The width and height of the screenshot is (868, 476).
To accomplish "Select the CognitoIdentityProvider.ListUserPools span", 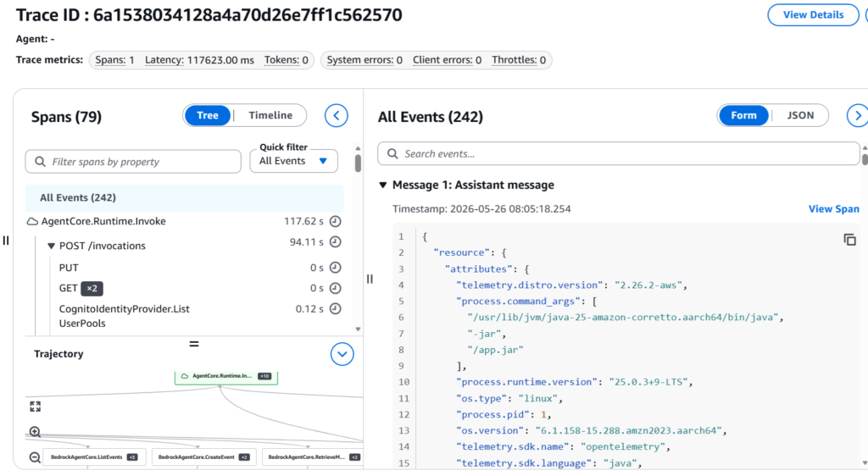I will 124,316.
